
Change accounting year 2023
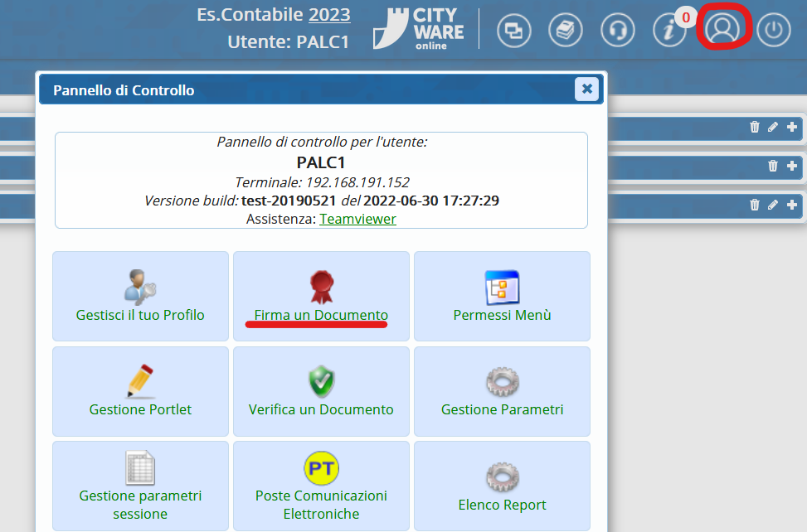point(329,14)
